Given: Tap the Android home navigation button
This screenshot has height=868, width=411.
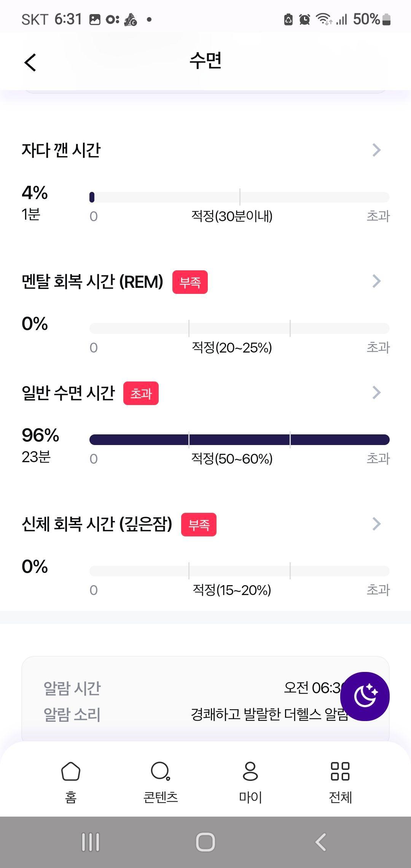Looking at the screenshot, I should (x=205, y=842).
